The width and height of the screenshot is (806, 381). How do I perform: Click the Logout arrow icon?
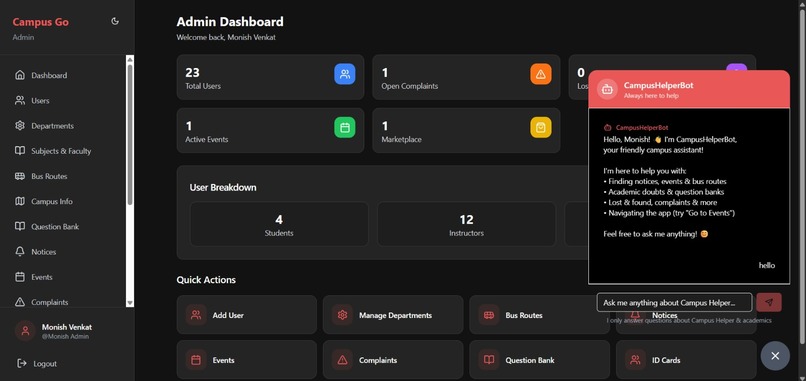coord(22,363)
